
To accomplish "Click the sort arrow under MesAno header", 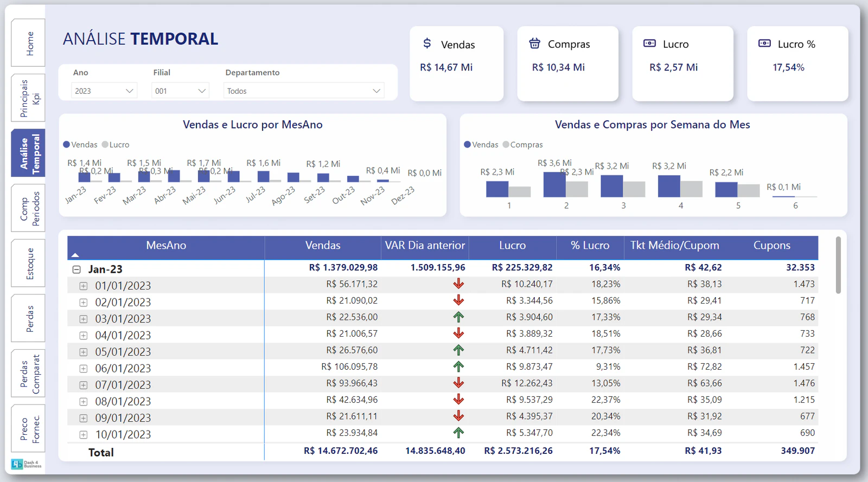I will click(x=75, y=255).
